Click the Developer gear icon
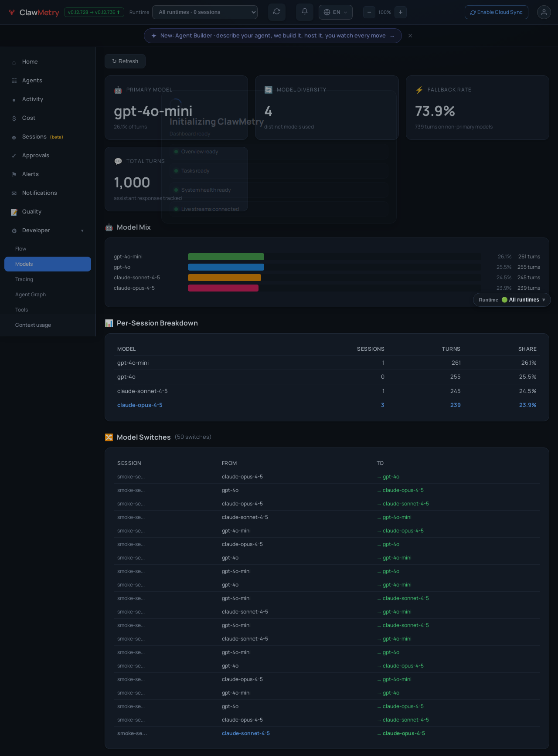The width and height of the screenshot is (558, 756). tap(14, 231)
